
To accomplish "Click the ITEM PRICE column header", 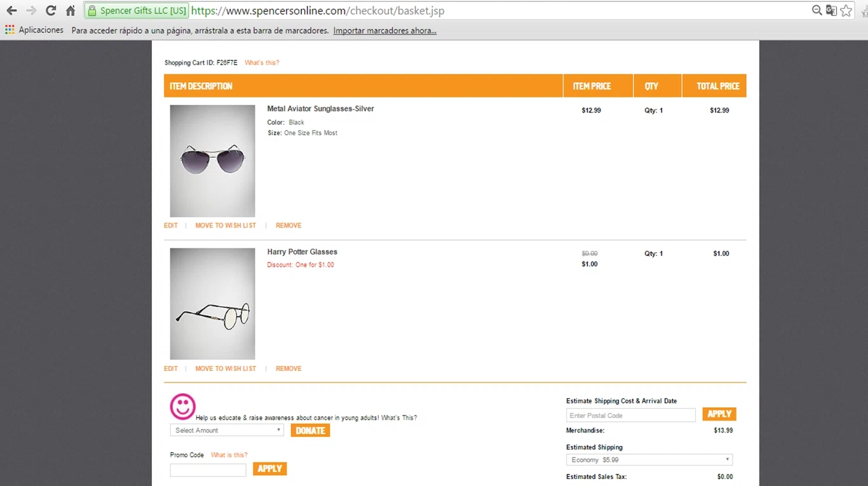I will tap(592, 86).
